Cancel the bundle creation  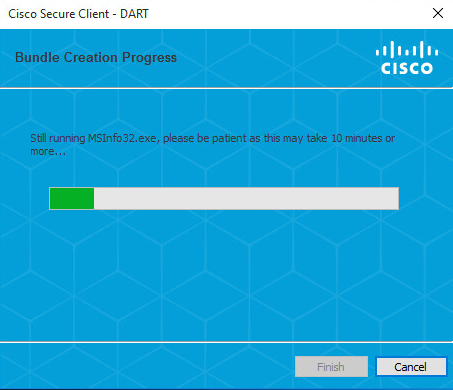pyautogui.click(x=411, y=367)
